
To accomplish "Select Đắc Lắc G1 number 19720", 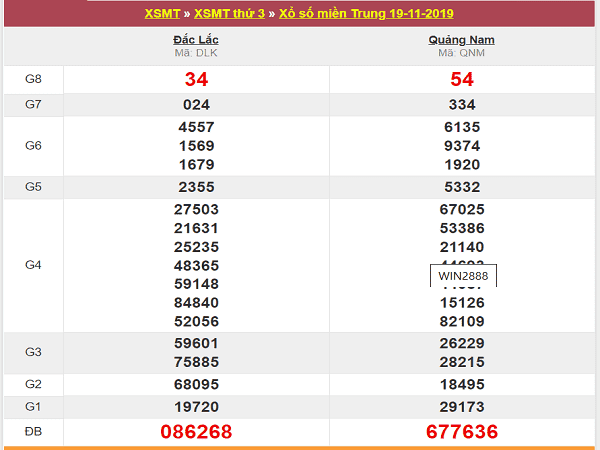I will (196, 406).
